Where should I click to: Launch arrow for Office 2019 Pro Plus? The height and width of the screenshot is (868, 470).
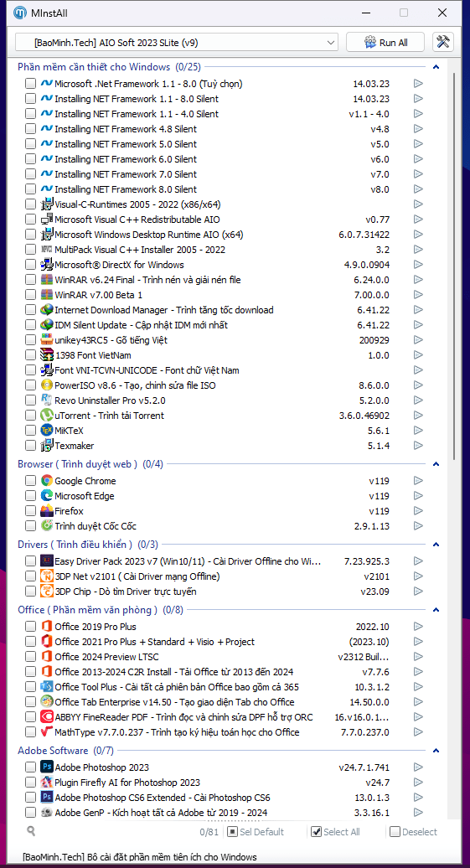coord(418,627)
